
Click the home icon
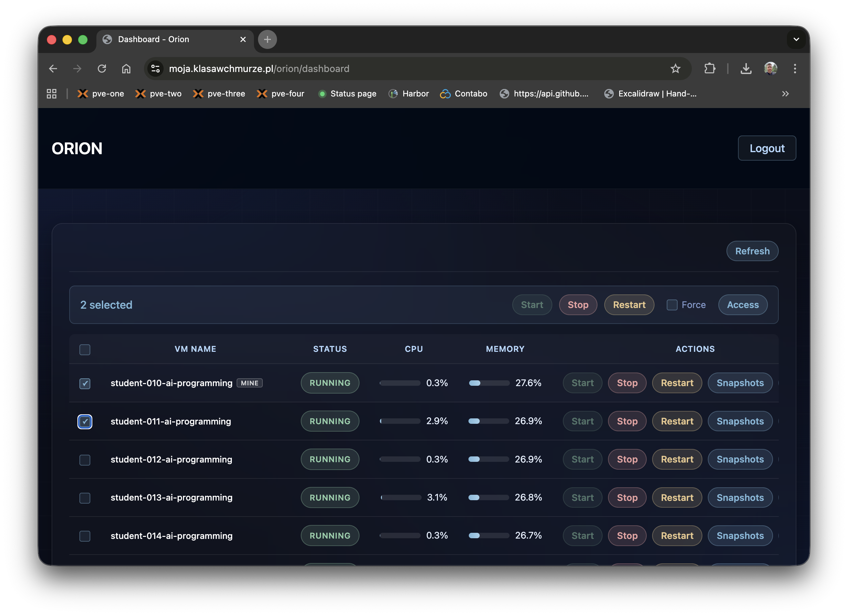click(126, 69)
